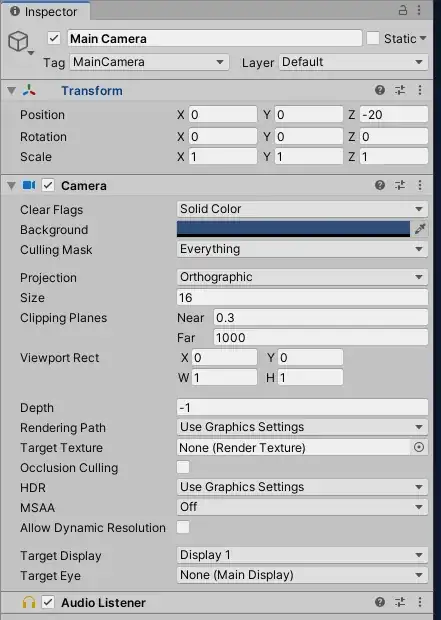This screenshot has width=441, height=620.
Task: Open Transform presets selector icon
Action: pyautogui.click(x=400, y=90)
